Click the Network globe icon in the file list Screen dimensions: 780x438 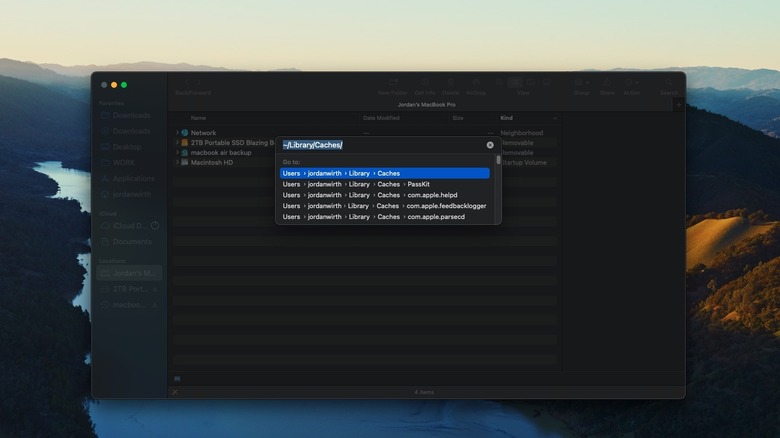[185, 133]
